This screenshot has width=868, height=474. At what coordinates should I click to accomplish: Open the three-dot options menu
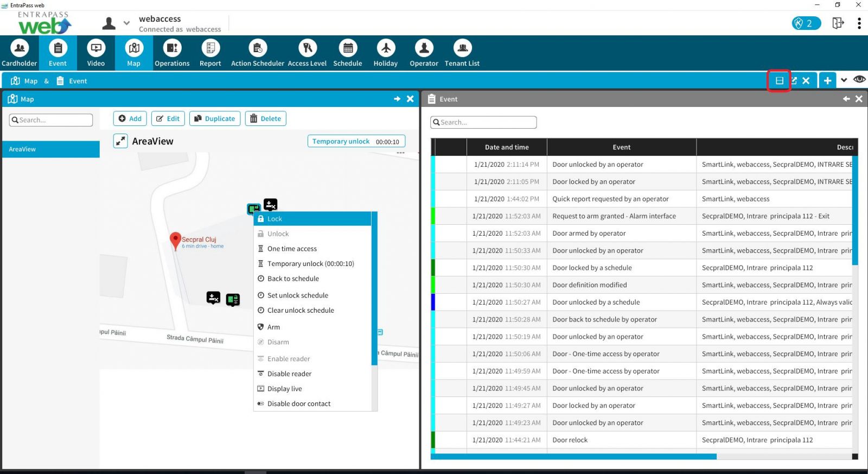click(859, 23)
